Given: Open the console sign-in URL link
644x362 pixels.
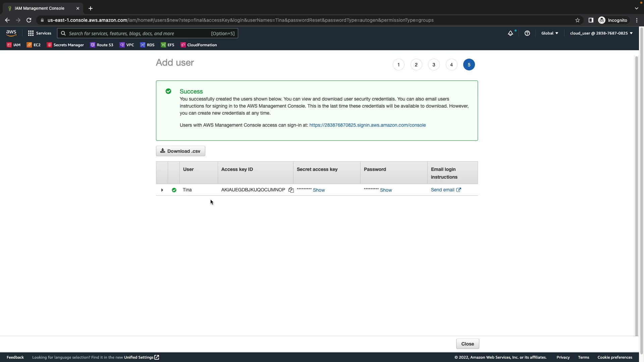Looking at the screenshot, I should click(367, 125).
